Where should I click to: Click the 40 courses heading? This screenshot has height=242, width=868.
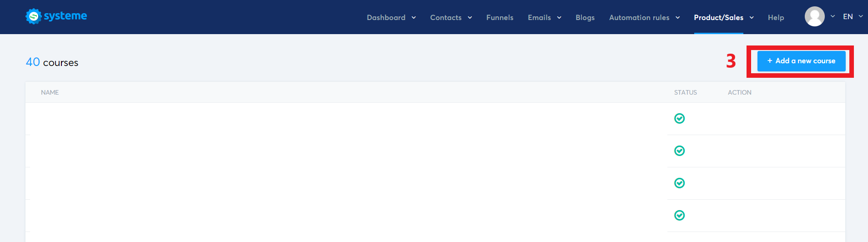52,62
